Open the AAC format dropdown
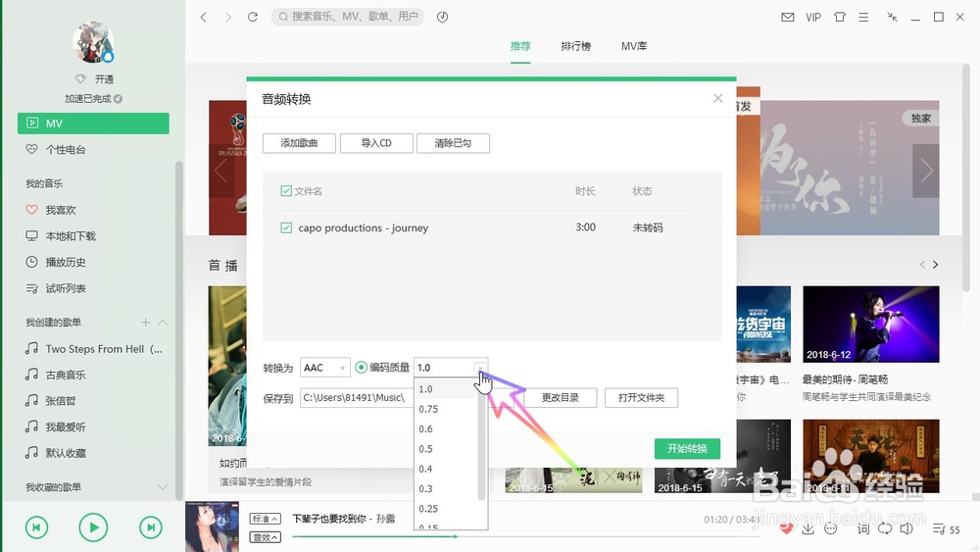Image resolution: width=980 pixels, height=552 pixels. pyautogui.click(x=325, y=368)
